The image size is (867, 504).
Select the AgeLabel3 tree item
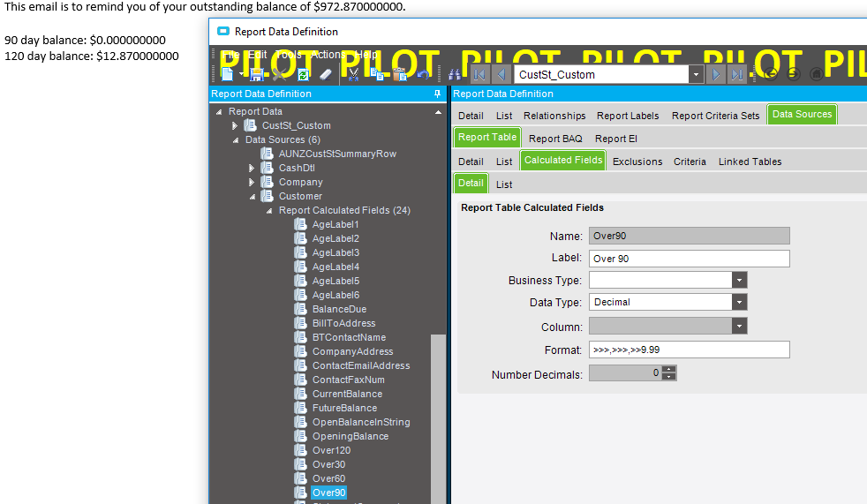point(335,252)
